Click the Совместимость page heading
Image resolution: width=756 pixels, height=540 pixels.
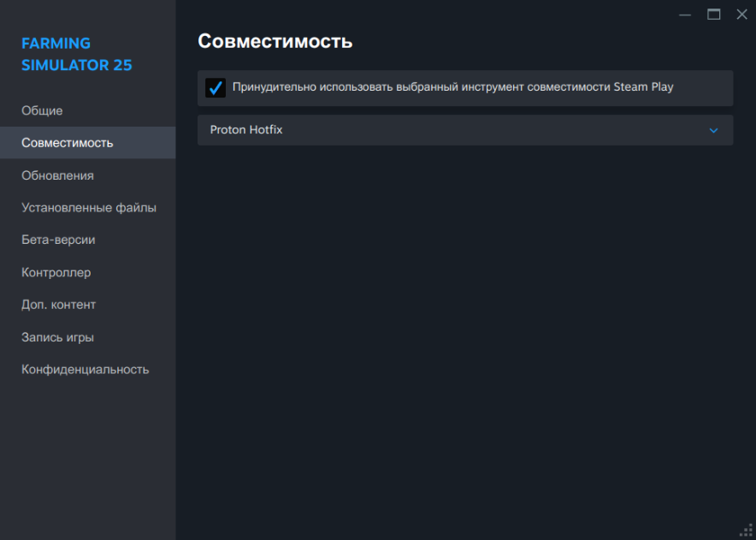275,41
